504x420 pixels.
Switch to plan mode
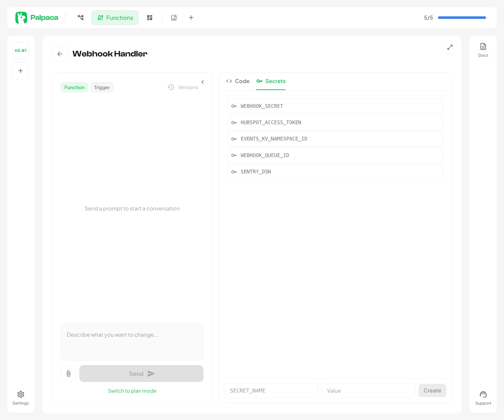coord(132,391)
